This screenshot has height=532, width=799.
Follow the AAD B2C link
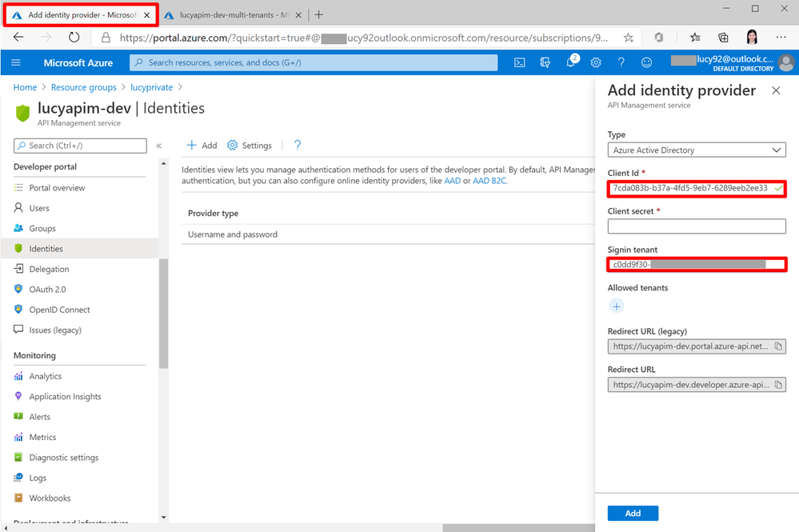tap(489, 180)
